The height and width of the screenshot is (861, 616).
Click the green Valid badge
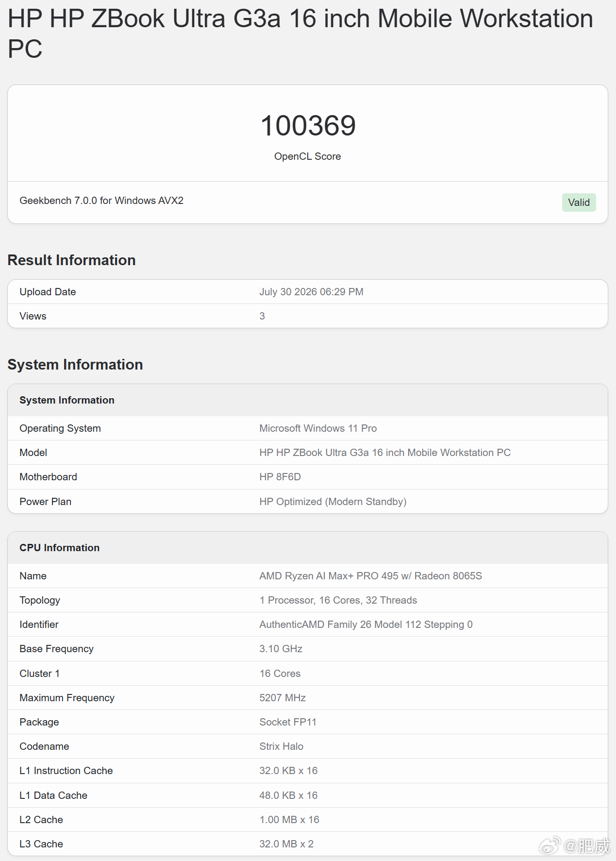coord(579,203)
